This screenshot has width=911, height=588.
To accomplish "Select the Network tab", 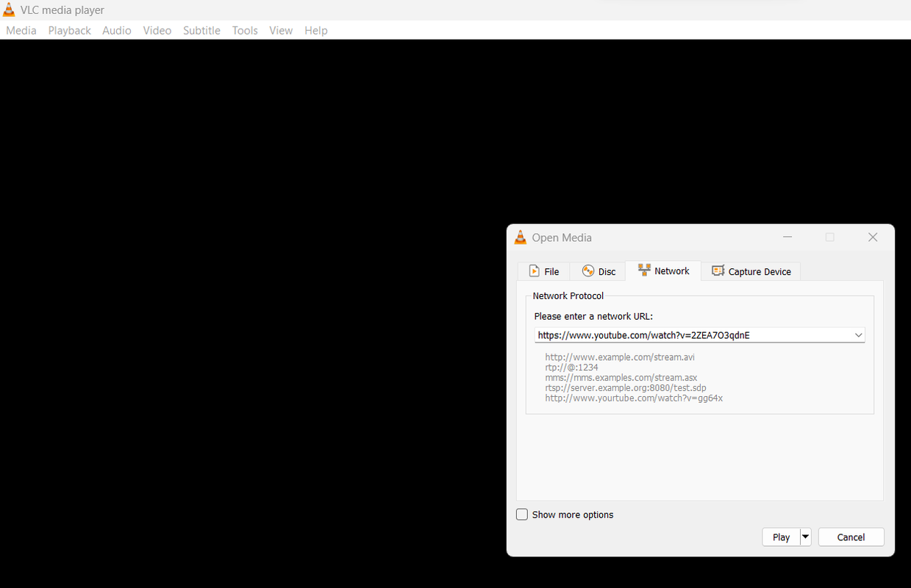I will coord(663,270).
